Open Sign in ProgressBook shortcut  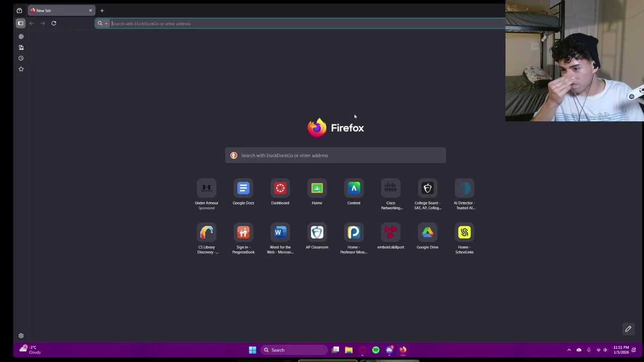243,239
